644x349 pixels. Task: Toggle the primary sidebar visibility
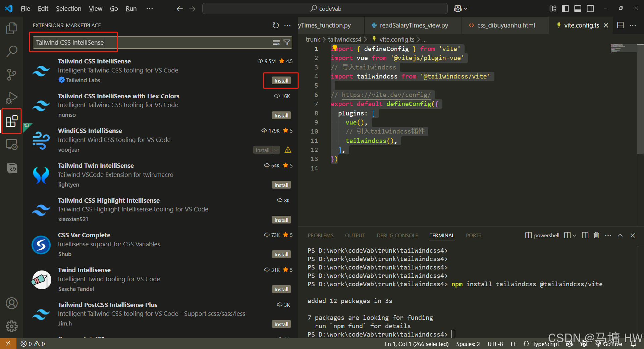(565, 8)
